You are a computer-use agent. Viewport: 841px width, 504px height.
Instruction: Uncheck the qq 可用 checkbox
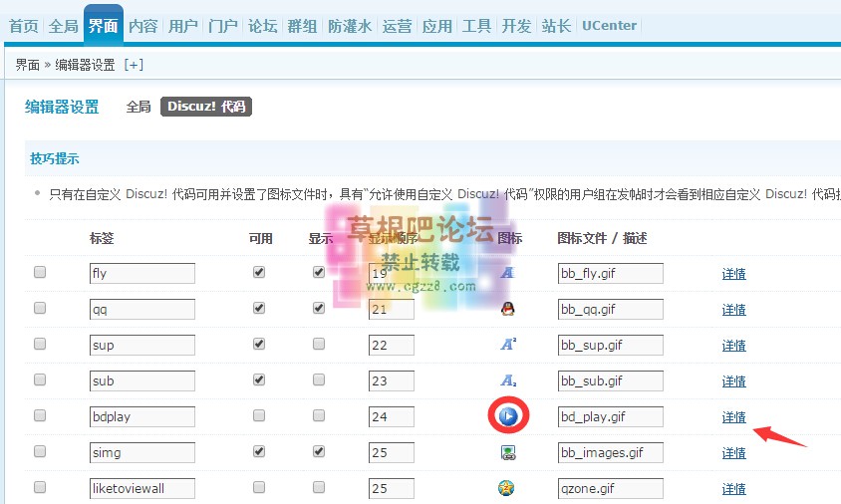(x=259, y=308)
